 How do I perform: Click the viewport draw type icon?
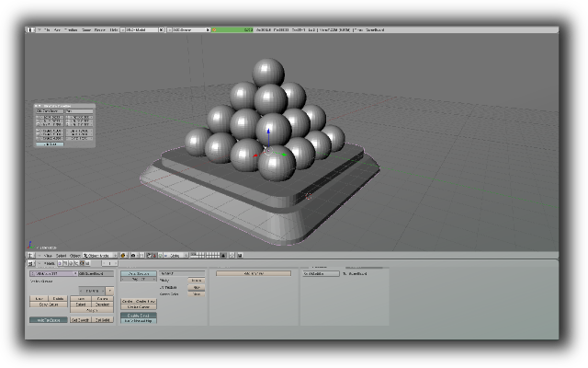point(122,255)
